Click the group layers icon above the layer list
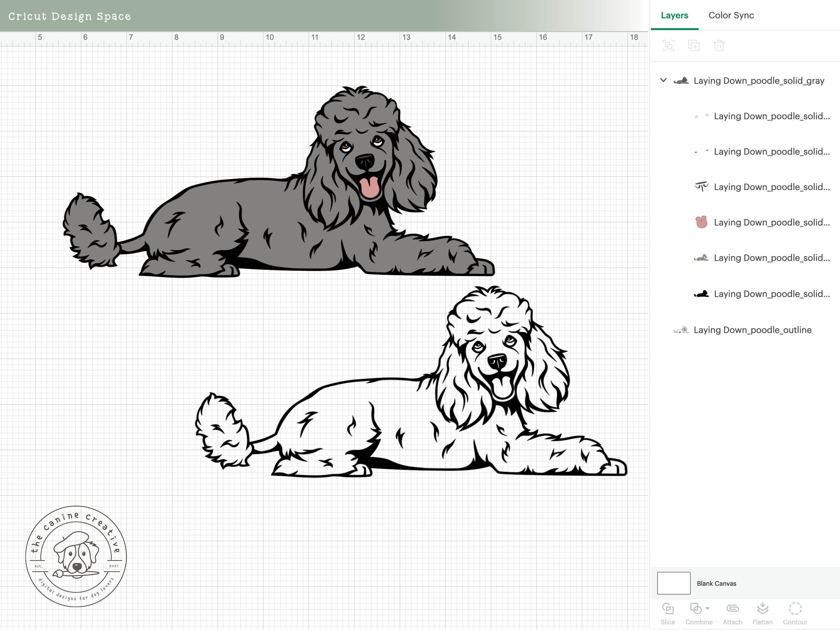The image size is (840, 630). 669,45
